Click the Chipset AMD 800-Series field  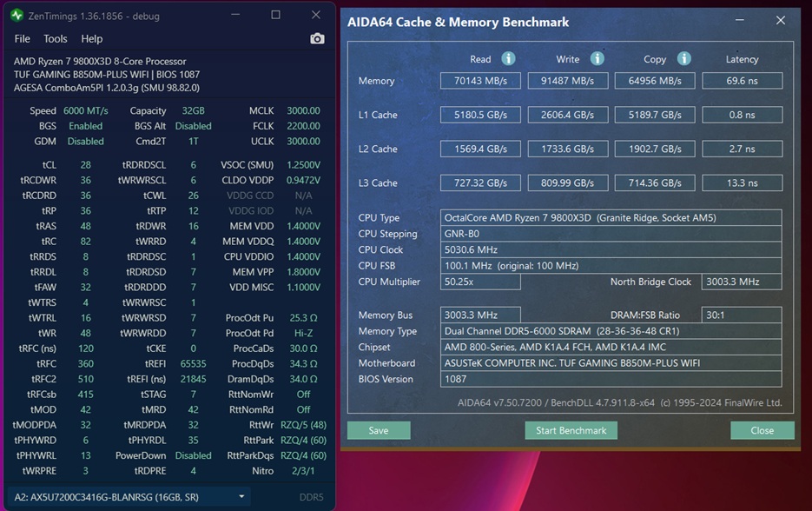(x=611, y=348)
